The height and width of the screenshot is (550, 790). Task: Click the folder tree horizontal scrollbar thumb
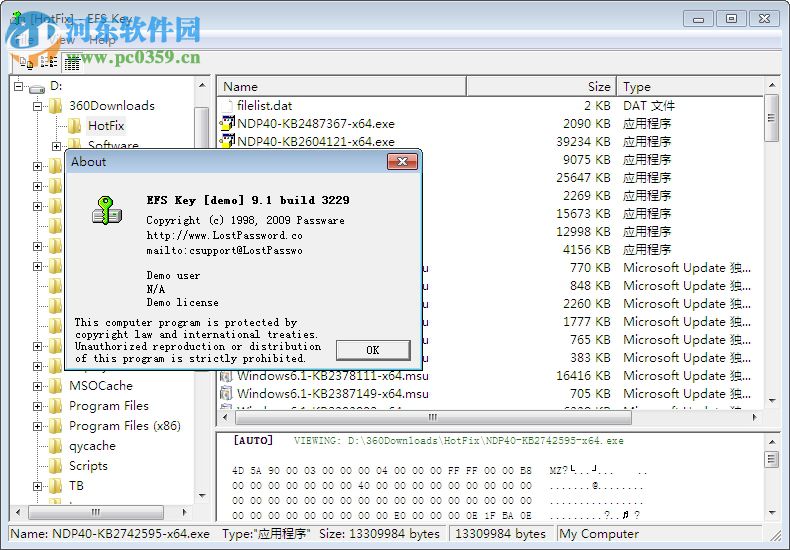click(96, 513)
